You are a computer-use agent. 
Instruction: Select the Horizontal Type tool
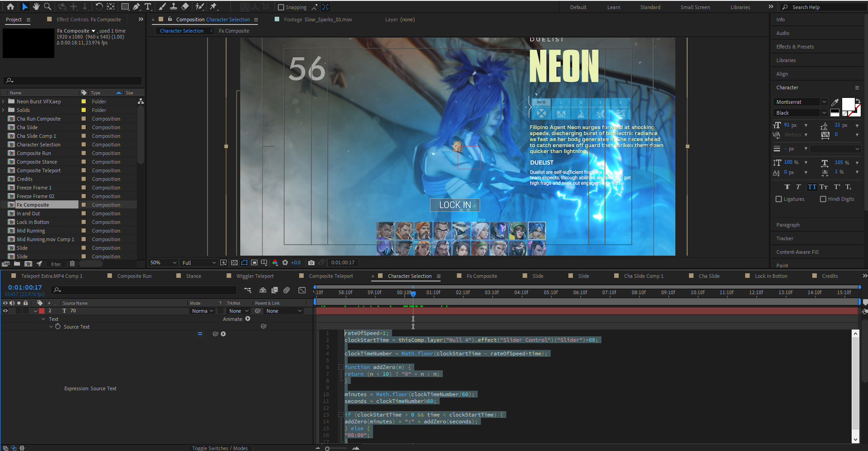click(148, 7)
